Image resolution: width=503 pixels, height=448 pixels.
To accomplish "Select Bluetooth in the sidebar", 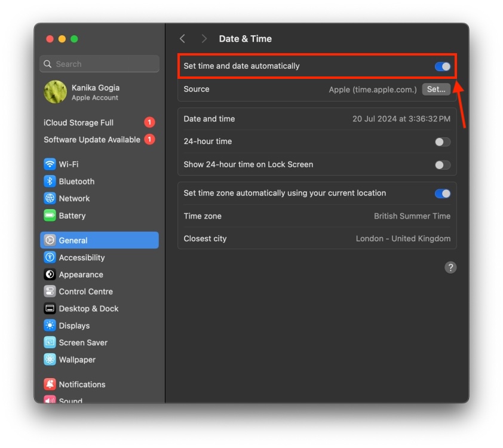I will tap(75, 181).
